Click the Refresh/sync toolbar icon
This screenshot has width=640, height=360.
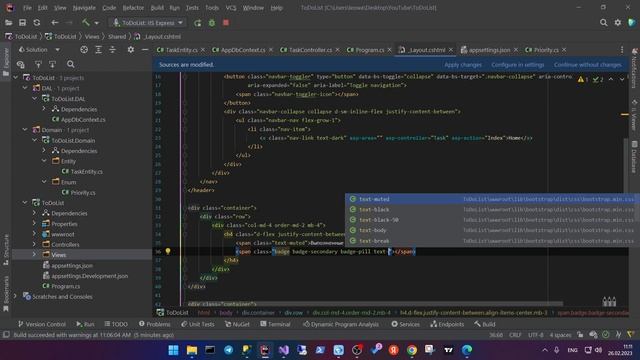point(37,23)
